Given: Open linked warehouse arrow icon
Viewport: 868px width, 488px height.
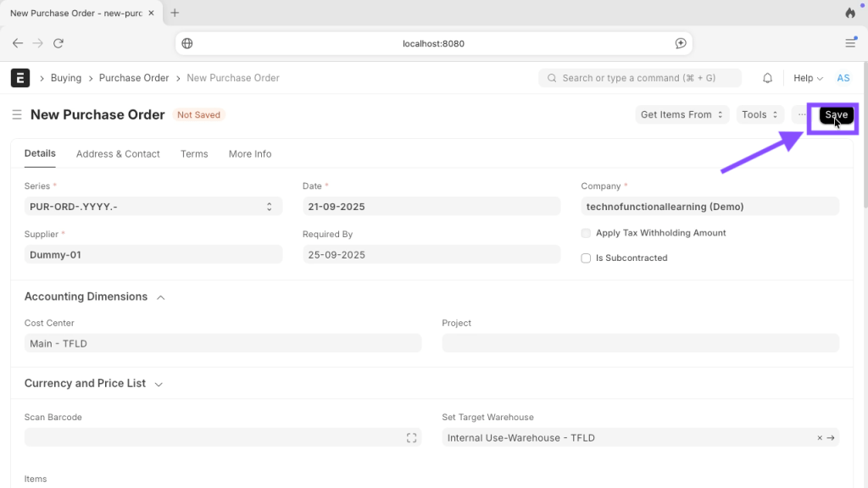Looking at the screenshot, I should (x=832, y=438).
